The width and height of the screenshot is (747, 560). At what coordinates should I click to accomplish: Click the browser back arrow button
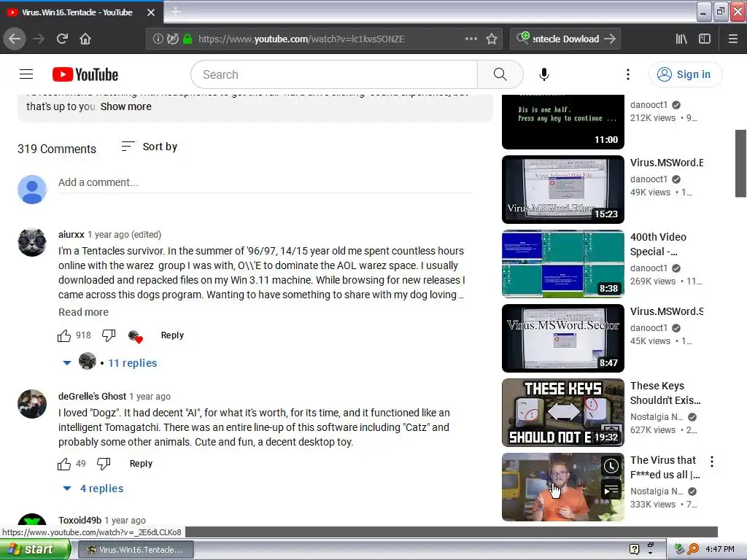pos(15,39)
